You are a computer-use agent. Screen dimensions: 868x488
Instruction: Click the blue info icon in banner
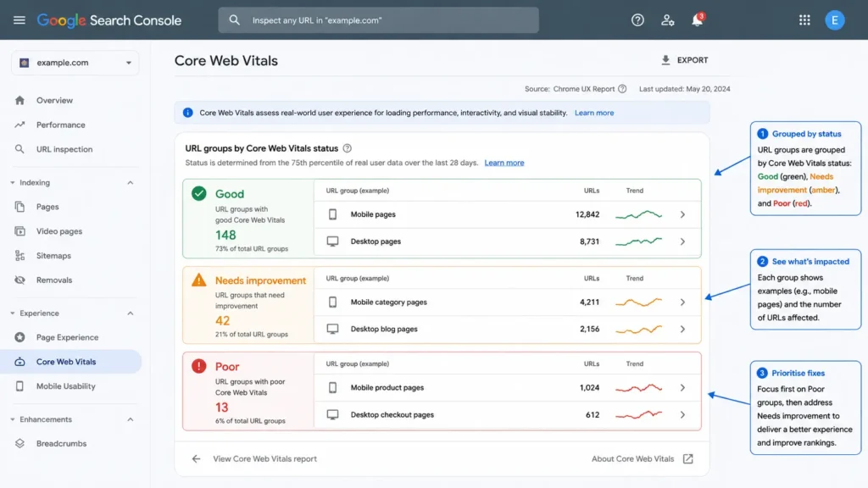tap(187, 113)
